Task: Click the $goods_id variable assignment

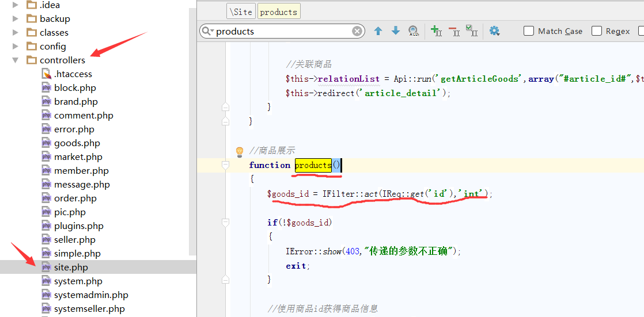Action: [288, 194]
